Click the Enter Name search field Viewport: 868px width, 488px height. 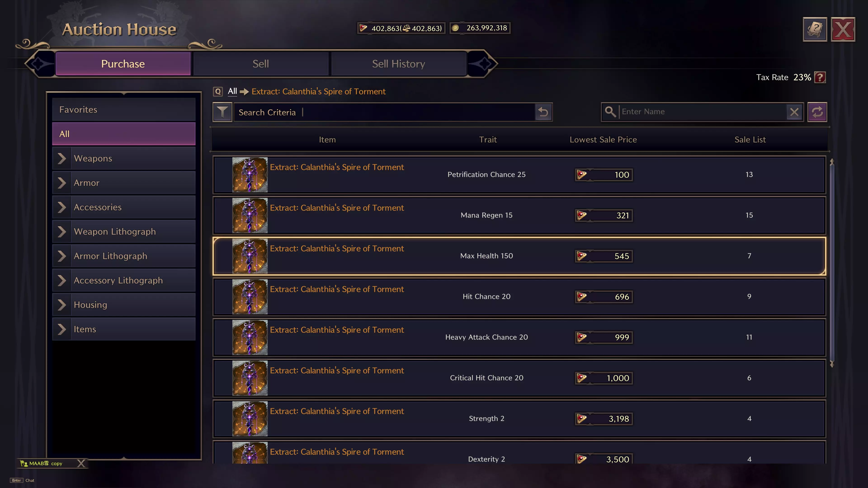pos(703,112)
